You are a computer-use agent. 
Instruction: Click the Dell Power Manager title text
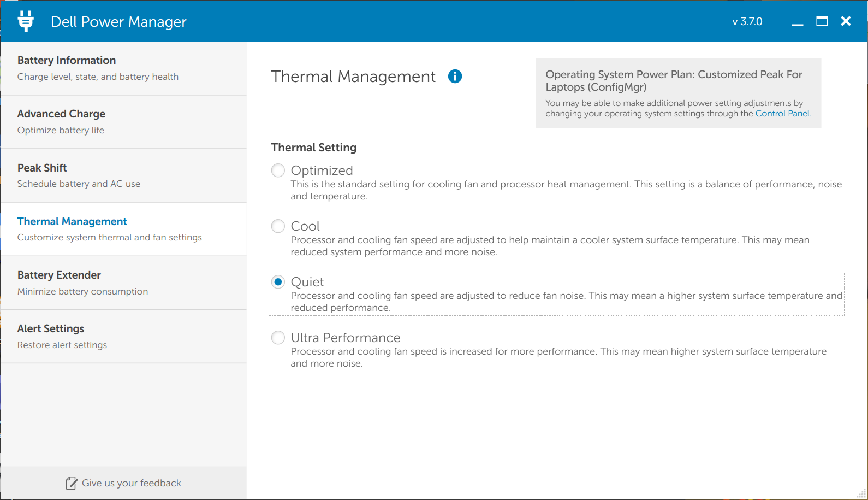tap(118, 22)
